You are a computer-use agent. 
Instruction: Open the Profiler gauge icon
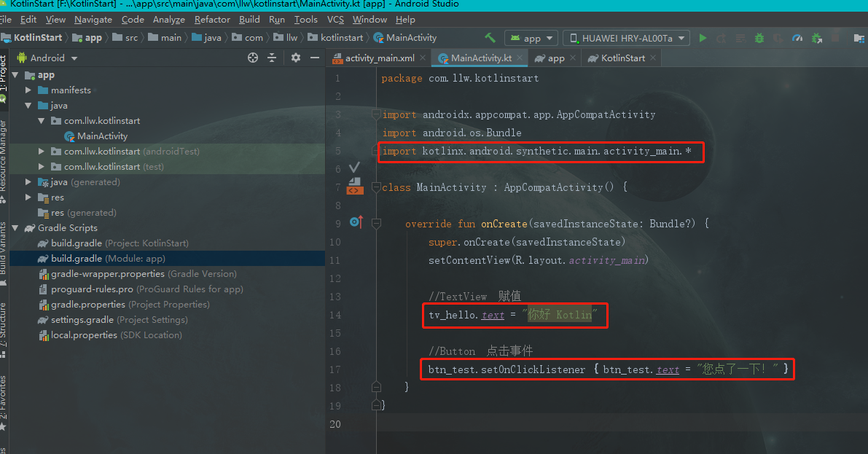(797, 38)
